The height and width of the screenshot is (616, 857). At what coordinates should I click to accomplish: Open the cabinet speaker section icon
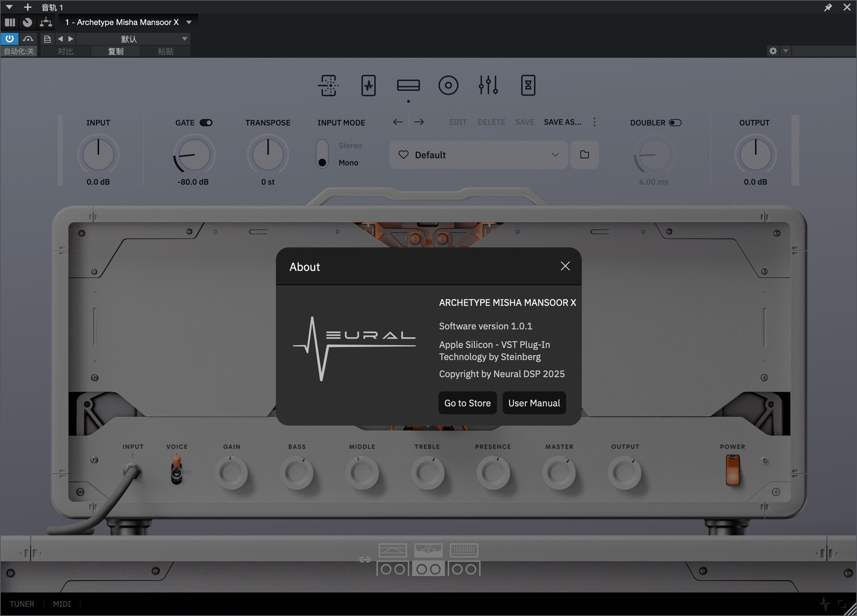(x=448, y=85)
